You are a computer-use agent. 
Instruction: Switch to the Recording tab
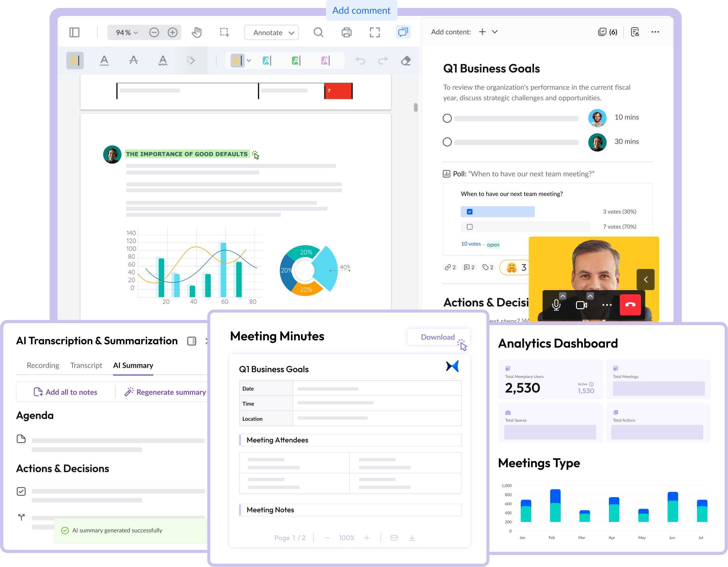(43, 365)
